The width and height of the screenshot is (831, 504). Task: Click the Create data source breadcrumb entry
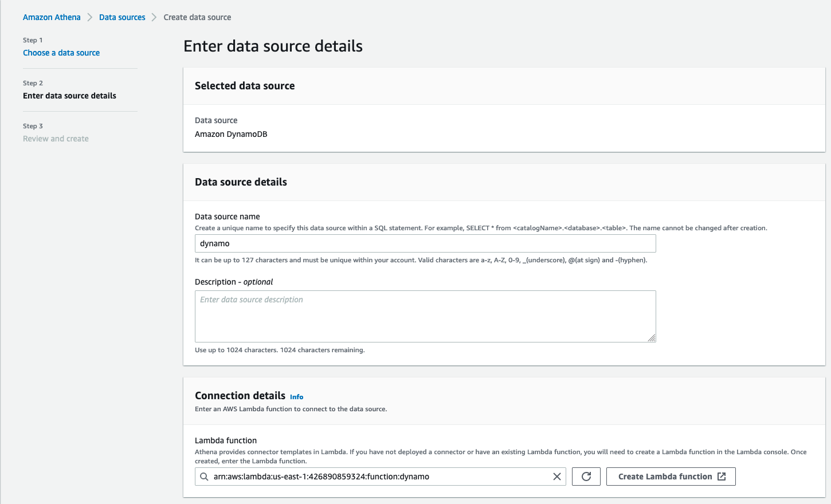click(197, 17)
